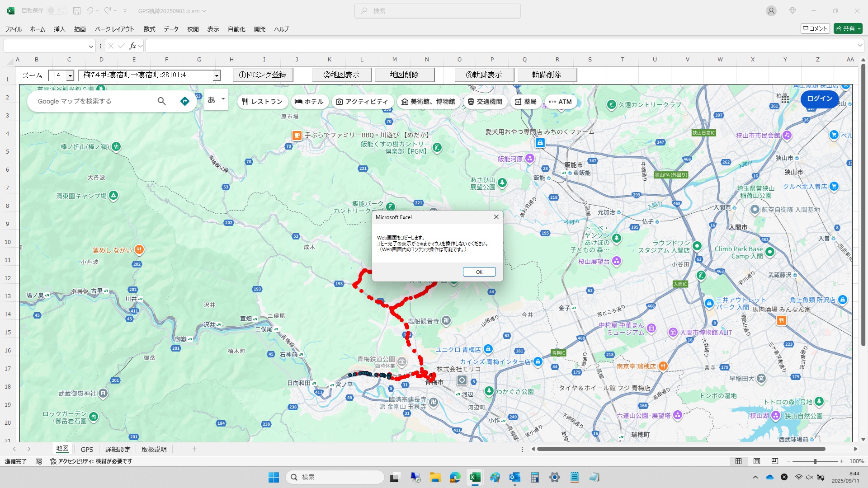Click the ③軌跡表示 button

point(484,75)
